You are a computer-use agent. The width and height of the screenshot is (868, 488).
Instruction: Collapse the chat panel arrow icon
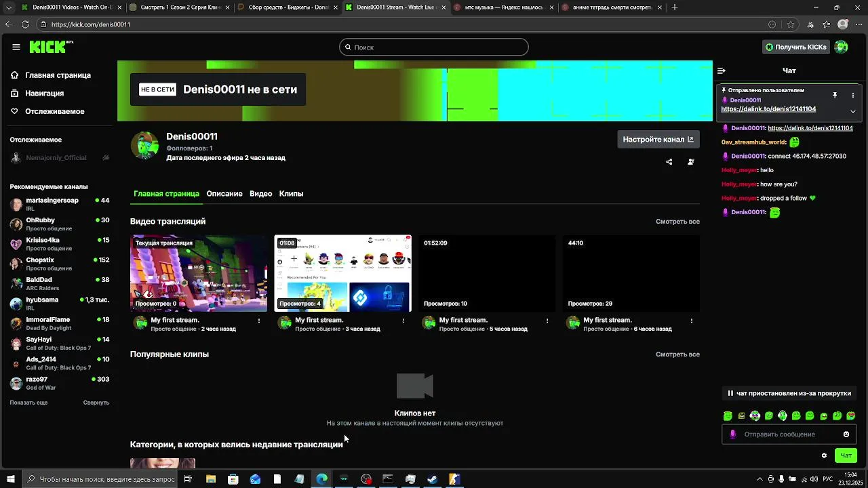pyautogui.click(x=722, y=70)
